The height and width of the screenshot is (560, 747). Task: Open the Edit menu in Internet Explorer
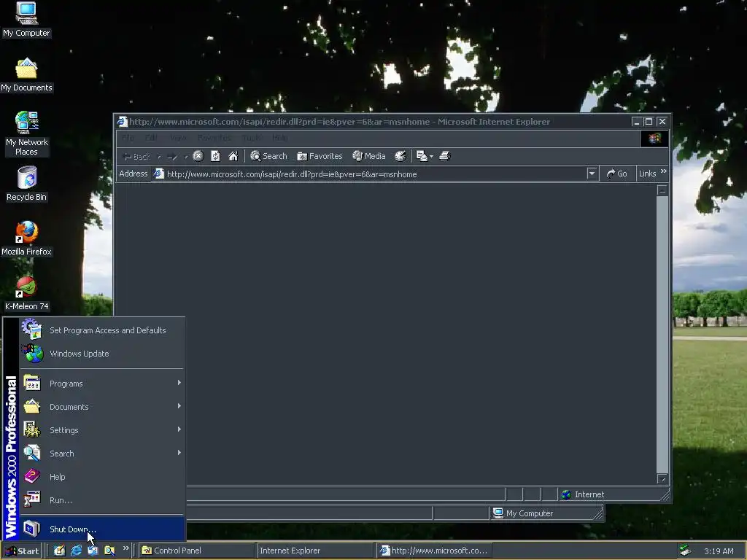pos(152,138)
